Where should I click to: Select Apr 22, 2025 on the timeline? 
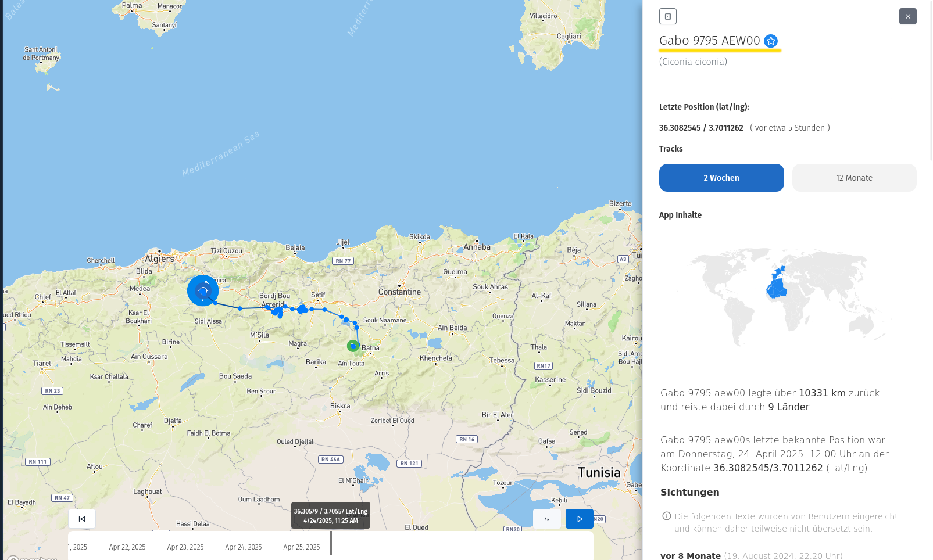(x=127, y=547)
